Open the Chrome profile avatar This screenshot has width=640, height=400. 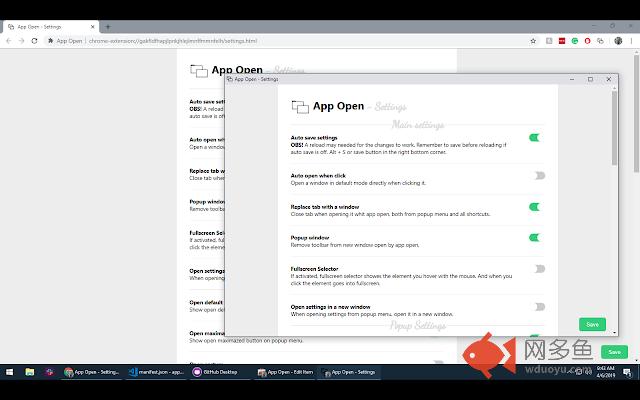click(x=618, y=41)
